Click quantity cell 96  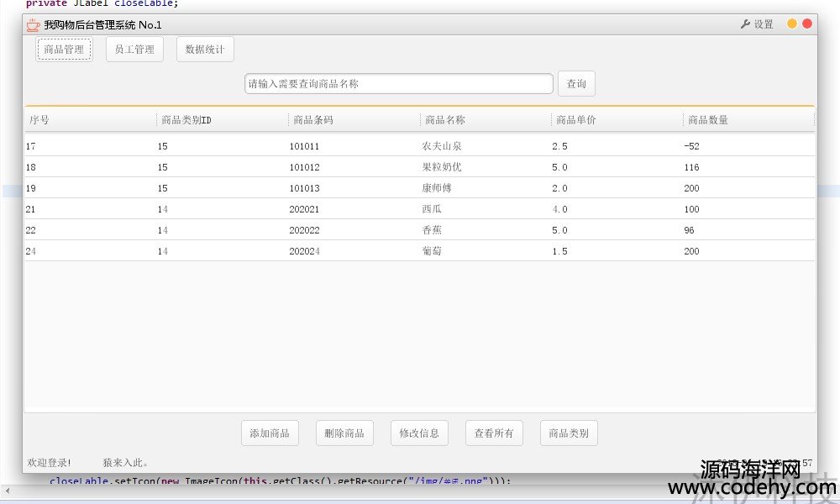(x=689, y=230)
